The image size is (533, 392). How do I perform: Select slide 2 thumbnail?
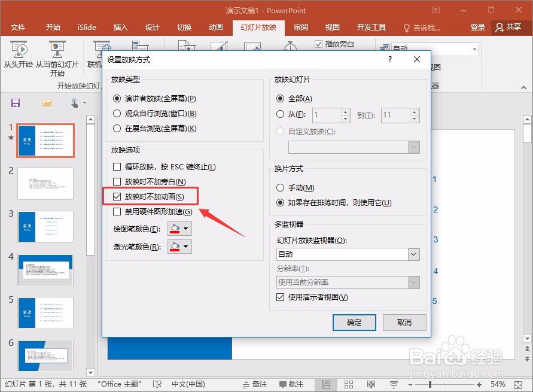pyautogui.click(x=45, y=184)
